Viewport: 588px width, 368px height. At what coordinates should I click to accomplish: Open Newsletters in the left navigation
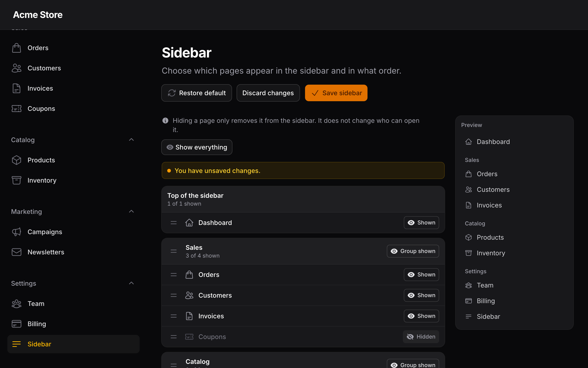[73, 252]
